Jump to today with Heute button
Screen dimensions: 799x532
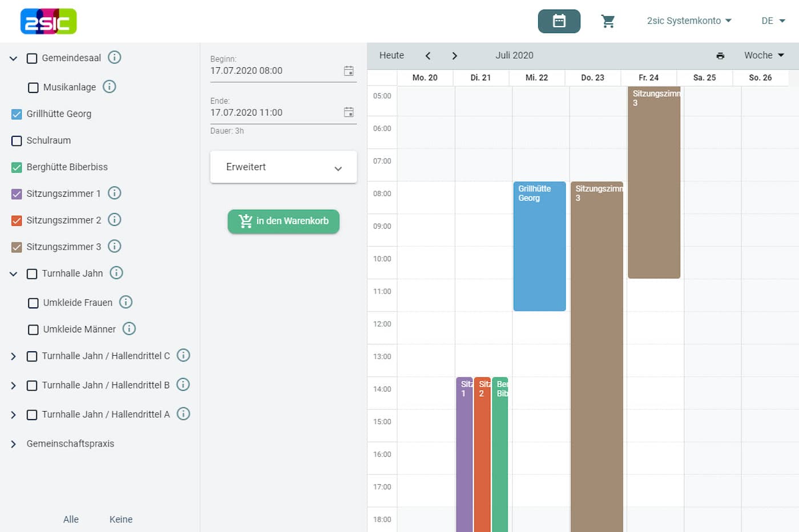pyautogui.click(x=392, y=55)
